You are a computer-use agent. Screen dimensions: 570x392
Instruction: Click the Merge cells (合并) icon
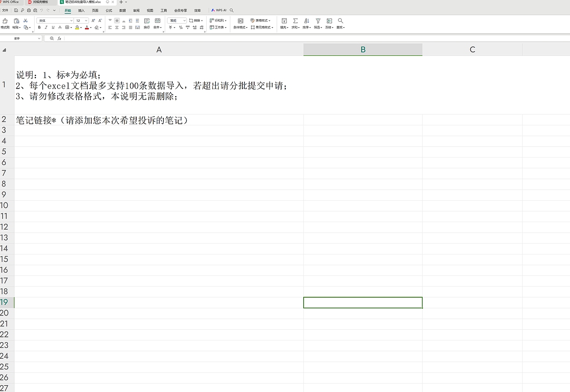[x=158, y=21]
